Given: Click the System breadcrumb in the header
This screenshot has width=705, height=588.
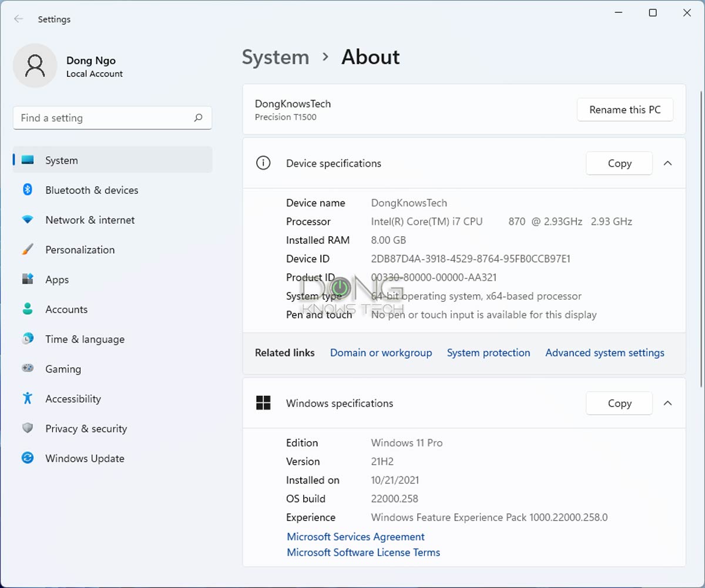Looking at the screenshot, I should click(276, 57).
